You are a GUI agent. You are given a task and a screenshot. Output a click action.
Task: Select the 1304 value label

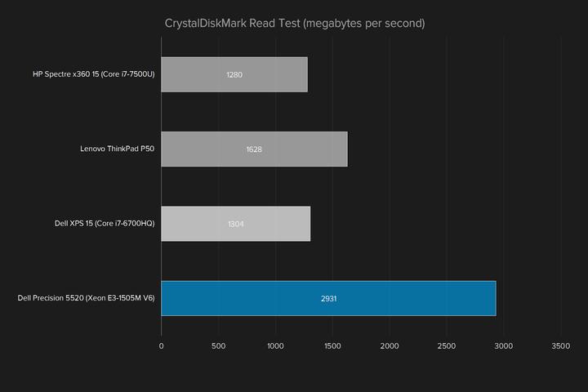coord(235,225)
